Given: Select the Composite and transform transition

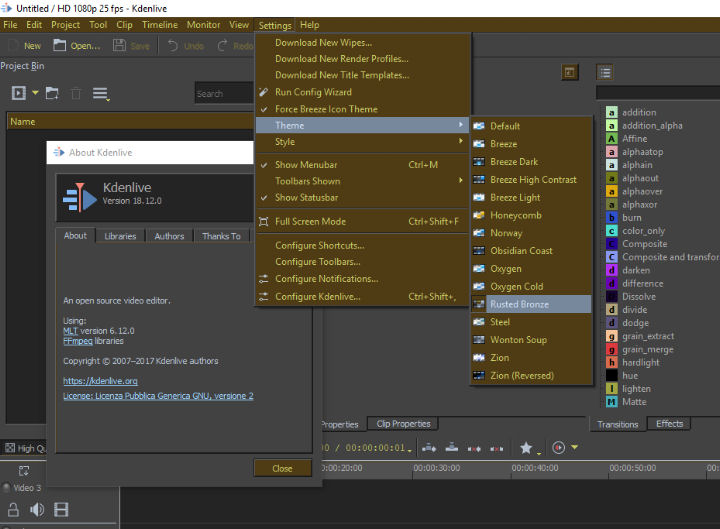Looking at the screenshot, I should click(x=663, y=257).
